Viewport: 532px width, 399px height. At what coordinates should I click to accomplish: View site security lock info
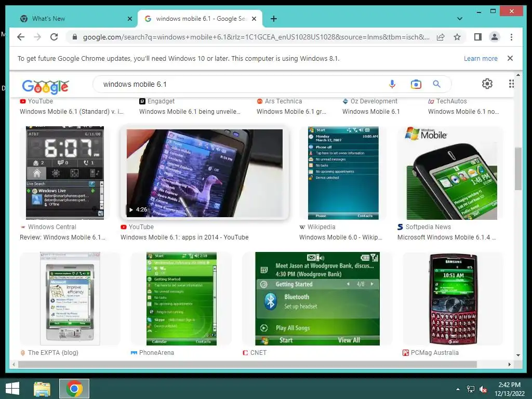(x=75, y=37)
